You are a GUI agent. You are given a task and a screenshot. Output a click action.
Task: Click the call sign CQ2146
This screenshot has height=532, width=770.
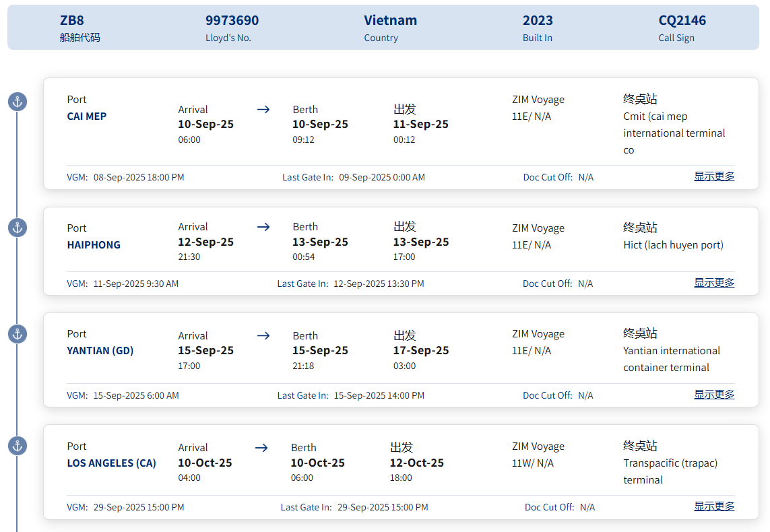point(682,20)
